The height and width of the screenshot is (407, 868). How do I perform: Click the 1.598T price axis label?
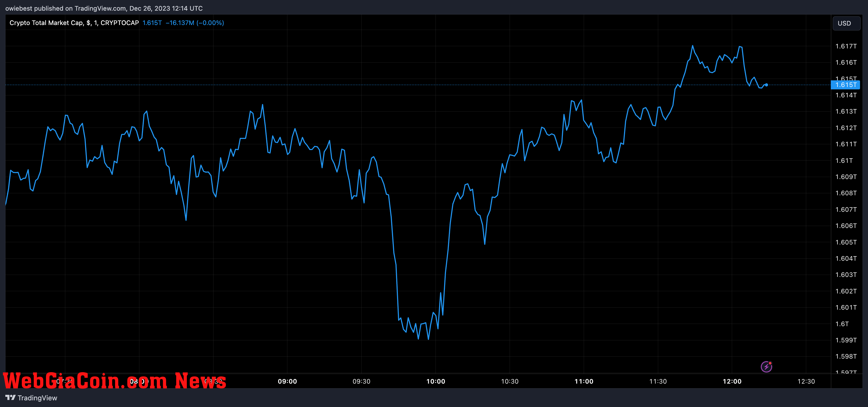tap(846, 356)
